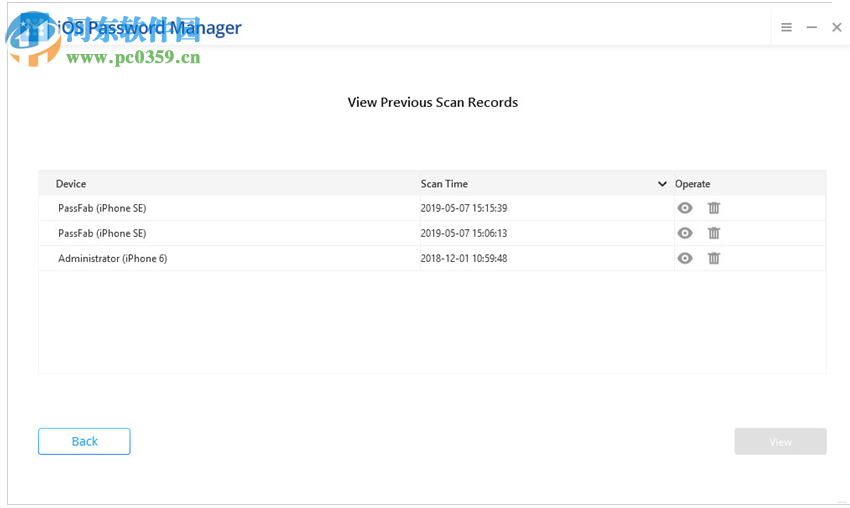Toggle Scan Time sort order arrow
Screen dimensions: 850x508
[662, 184]
